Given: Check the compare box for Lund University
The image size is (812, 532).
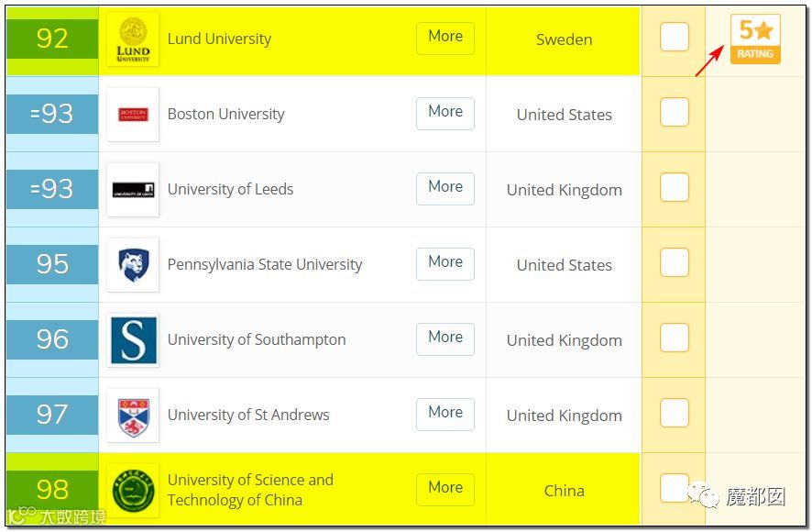Looking at the screenshot, I should point(675,38).
